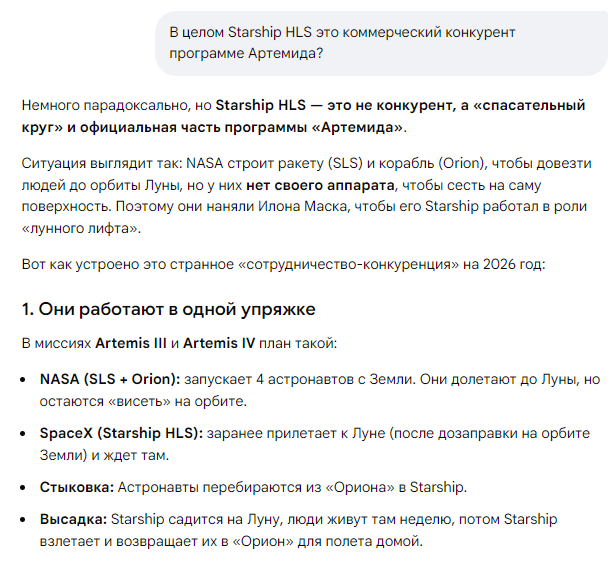The height and width of the screenshot is (567, 614).
Task: Click text "Астронавты перебираются из «Ориона» в Starship"
Action: point(292,487)
